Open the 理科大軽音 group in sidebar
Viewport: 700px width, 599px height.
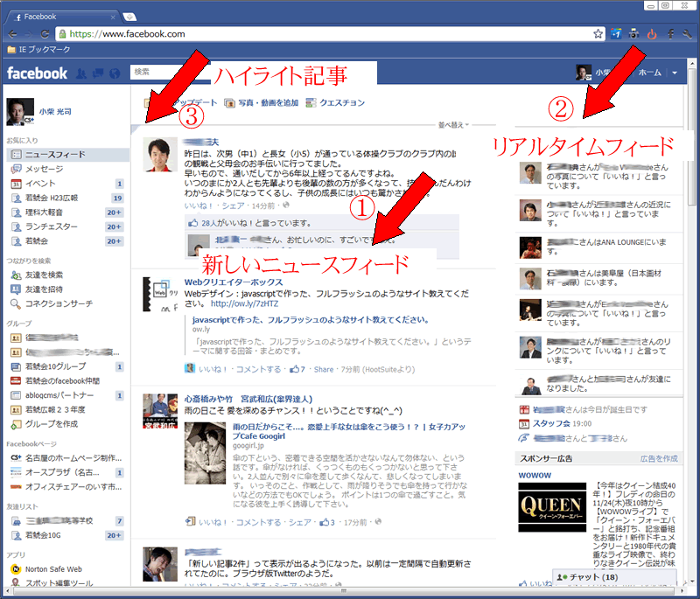point(44,212)
